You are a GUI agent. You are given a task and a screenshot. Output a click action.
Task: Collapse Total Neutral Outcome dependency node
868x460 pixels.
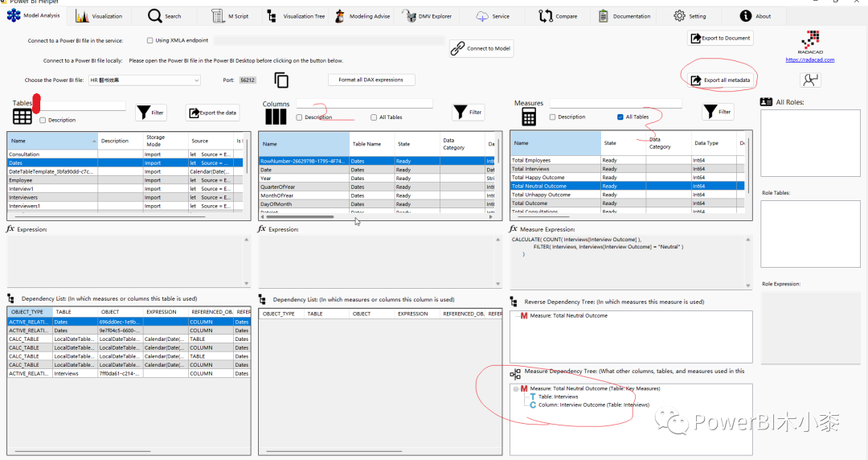click(516, 389)
